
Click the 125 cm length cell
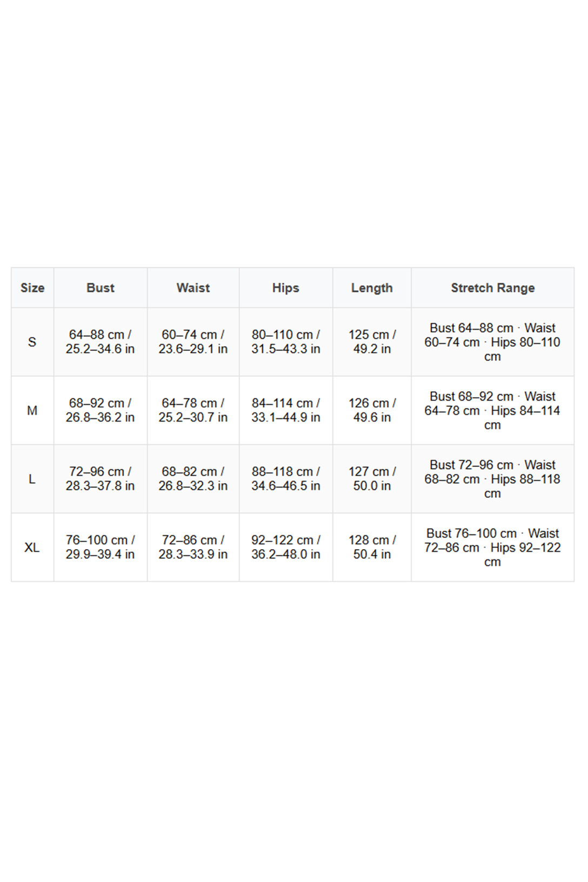(372, 342)
